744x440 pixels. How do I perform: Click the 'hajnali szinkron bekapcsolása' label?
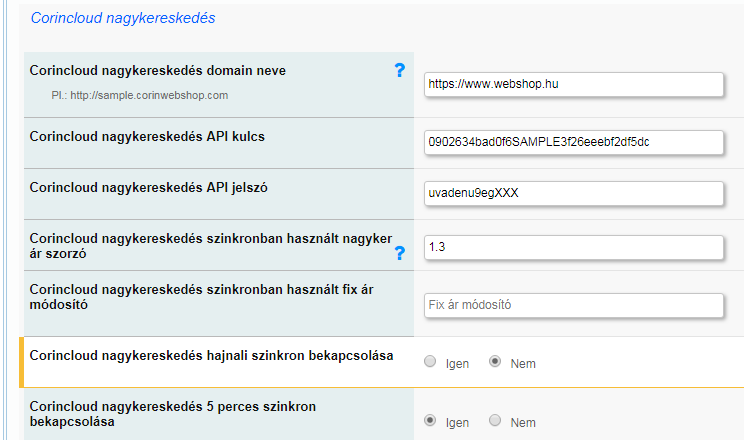(211, 355)
